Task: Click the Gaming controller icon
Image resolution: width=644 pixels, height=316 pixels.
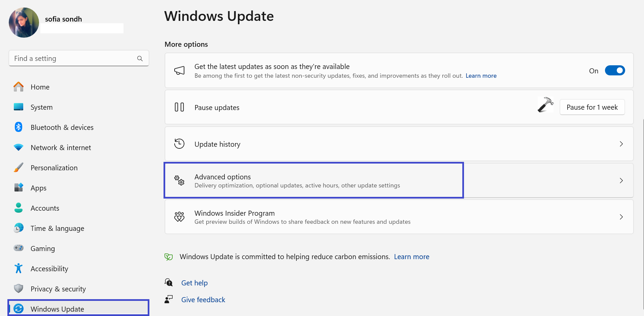Action: pos(19,248)
